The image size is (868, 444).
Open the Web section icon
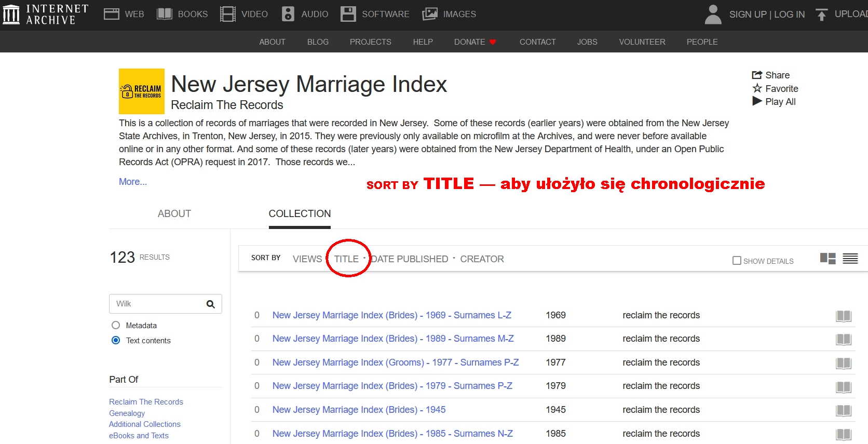(111, 14)
